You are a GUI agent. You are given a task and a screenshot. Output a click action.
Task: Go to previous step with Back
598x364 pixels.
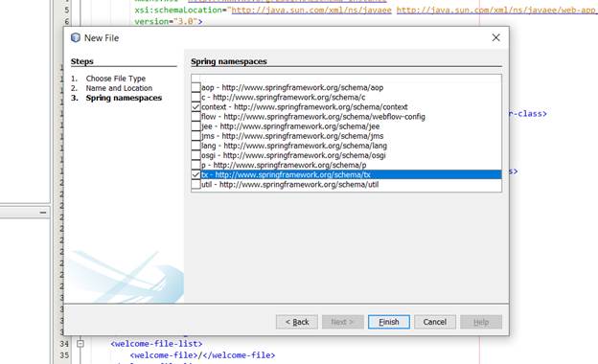[x=297, y=322]
